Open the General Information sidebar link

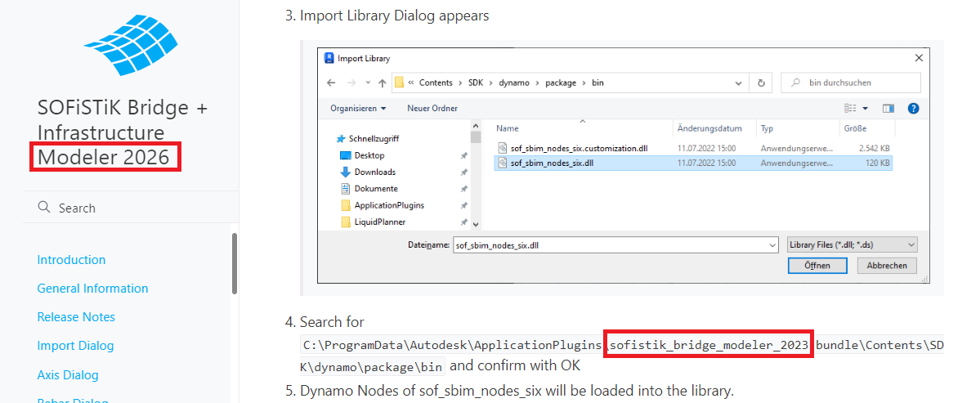(x=92, y=289)
